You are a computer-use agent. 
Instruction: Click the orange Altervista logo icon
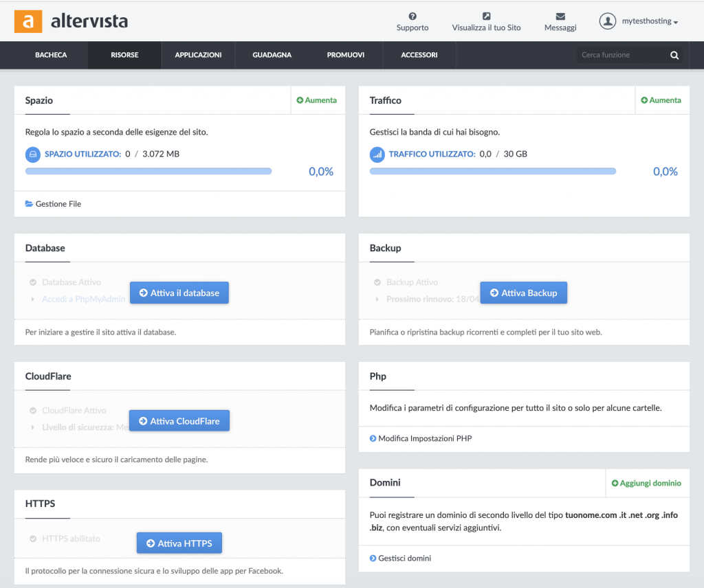tap(28, 21)
